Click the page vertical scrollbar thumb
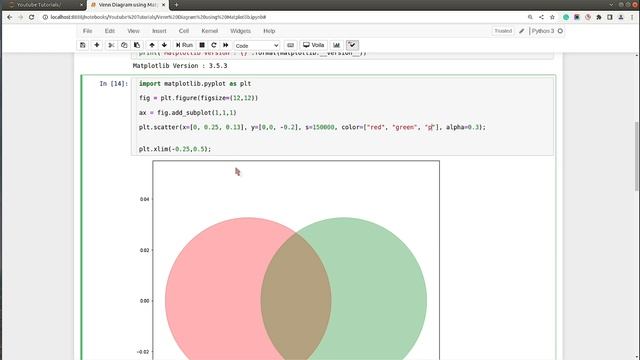Viewport: 640px width, 360px height. click(637, 156)
